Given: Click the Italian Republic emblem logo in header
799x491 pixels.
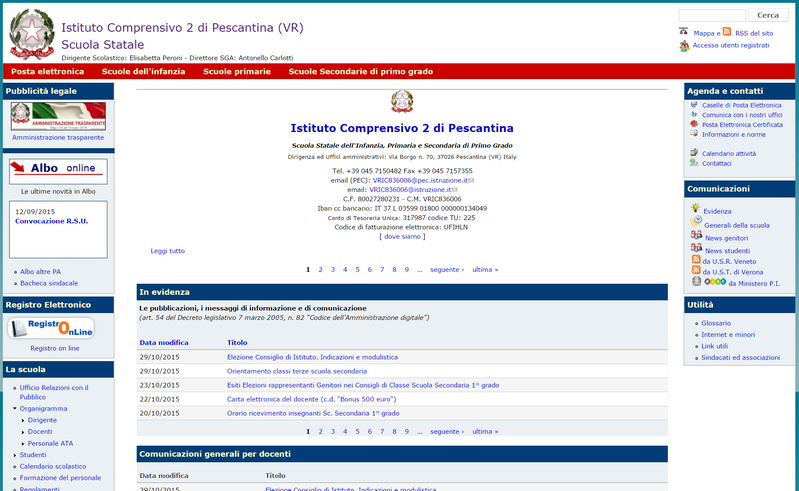Looking at the screenshot, I should coord(32,34).
